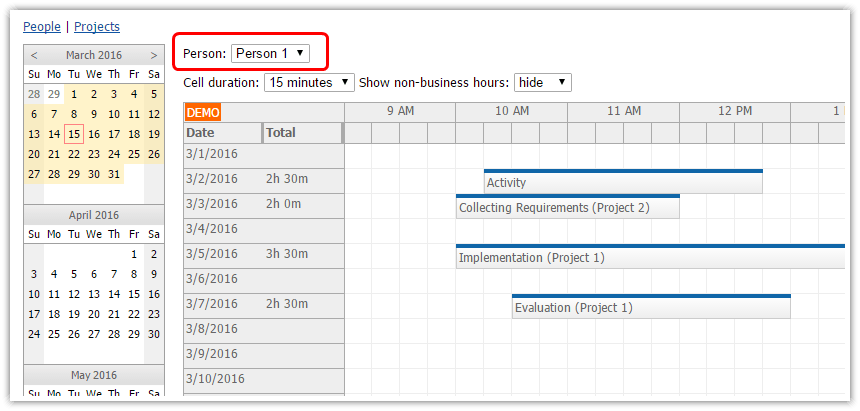Select March 12 in the calendar
This screenshot has width=860, height=411.
point(154,114)
